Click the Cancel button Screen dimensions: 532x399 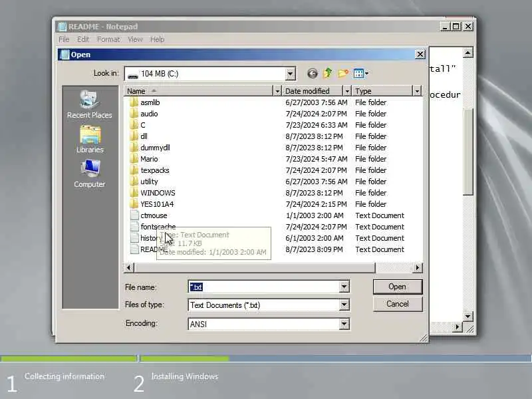pos(398,304)
